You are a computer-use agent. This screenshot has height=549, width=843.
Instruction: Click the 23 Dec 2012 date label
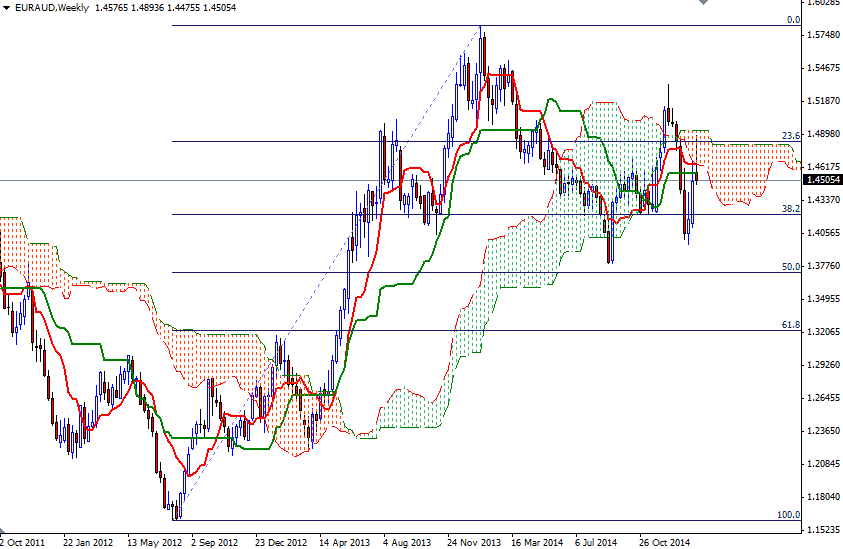281,542
